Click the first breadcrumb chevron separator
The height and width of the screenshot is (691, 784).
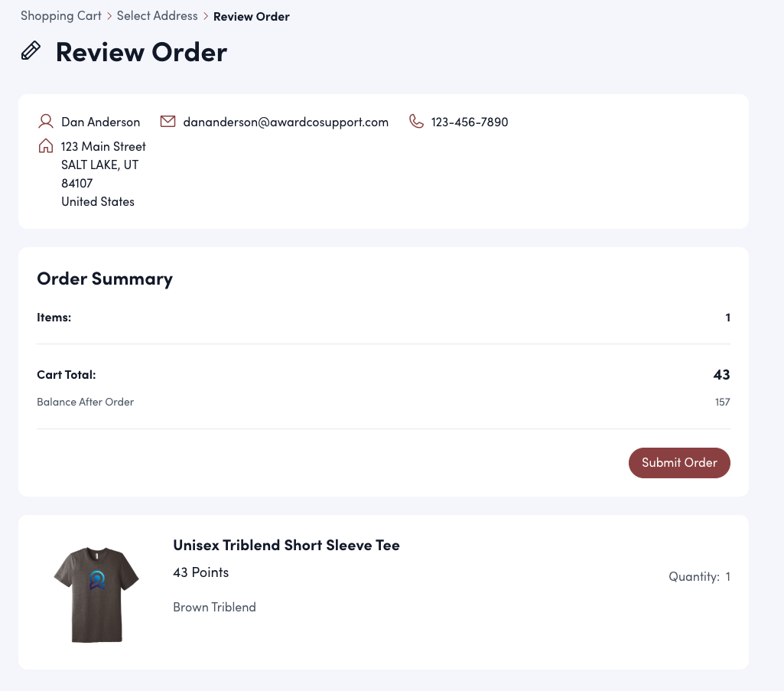click(x=109, y=16)
